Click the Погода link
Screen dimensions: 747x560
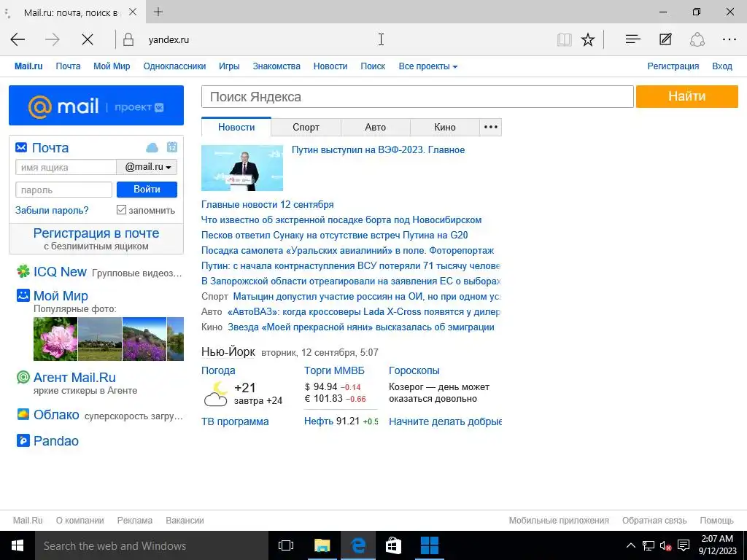pyautogui.click(x=218, y=370)
